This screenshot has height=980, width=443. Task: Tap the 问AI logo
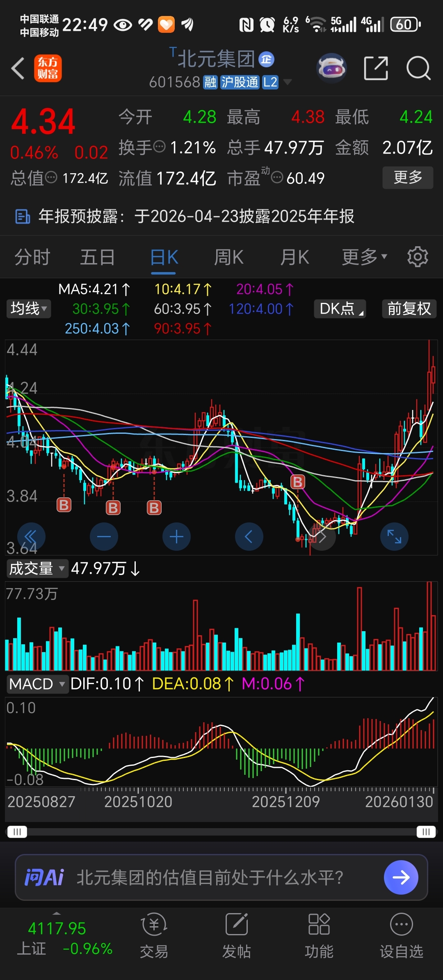(44, 877)
